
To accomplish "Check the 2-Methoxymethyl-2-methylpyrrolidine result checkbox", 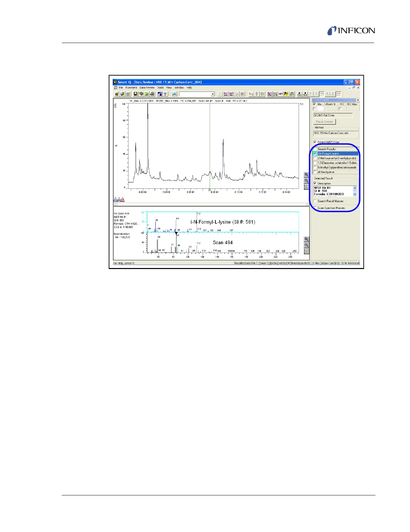I will pyautogui.click(x=315, y=158).
